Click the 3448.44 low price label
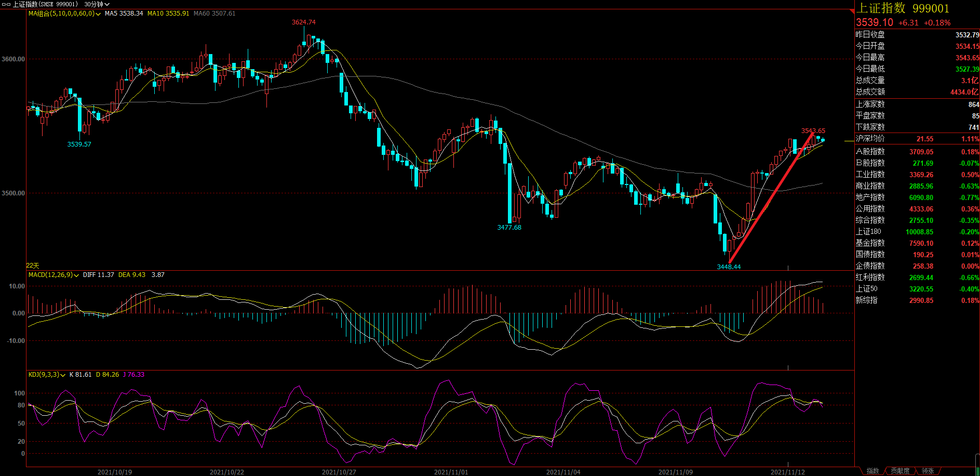Screen dimensions: 980x476 (x=729, y=267)
